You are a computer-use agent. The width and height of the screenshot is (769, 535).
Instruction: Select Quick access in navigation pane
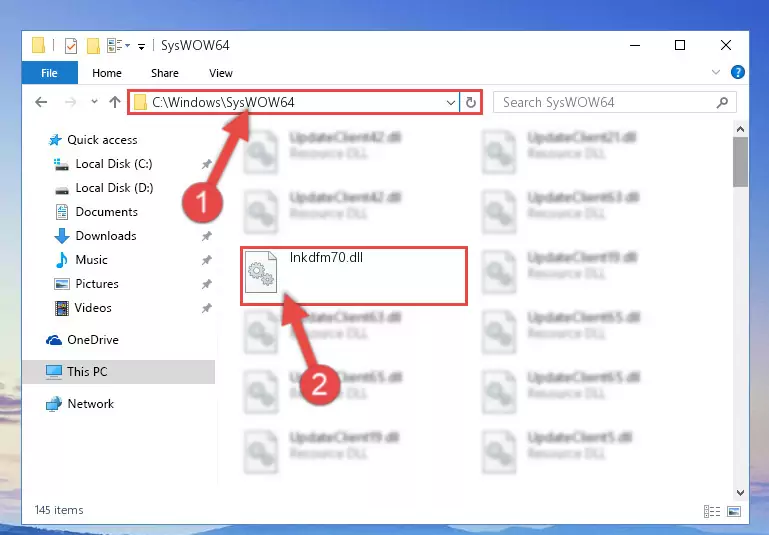93,140
